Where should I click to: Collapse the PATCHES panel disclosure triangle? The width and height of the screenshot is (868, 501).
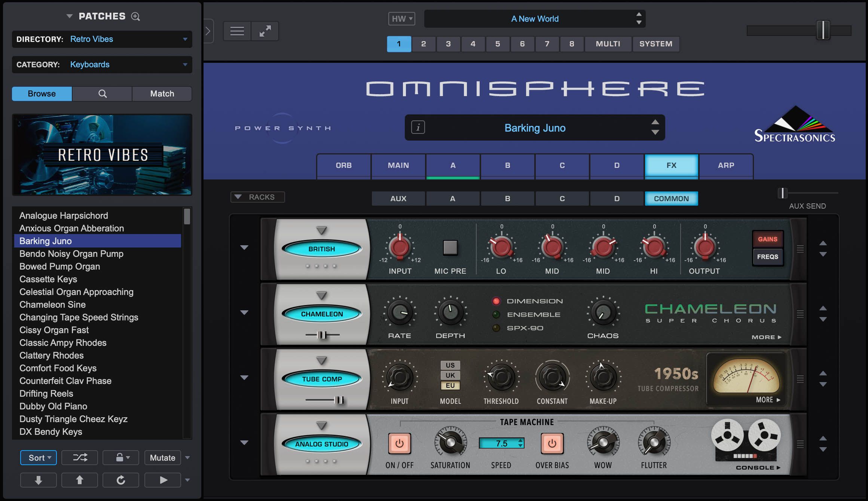69,16
